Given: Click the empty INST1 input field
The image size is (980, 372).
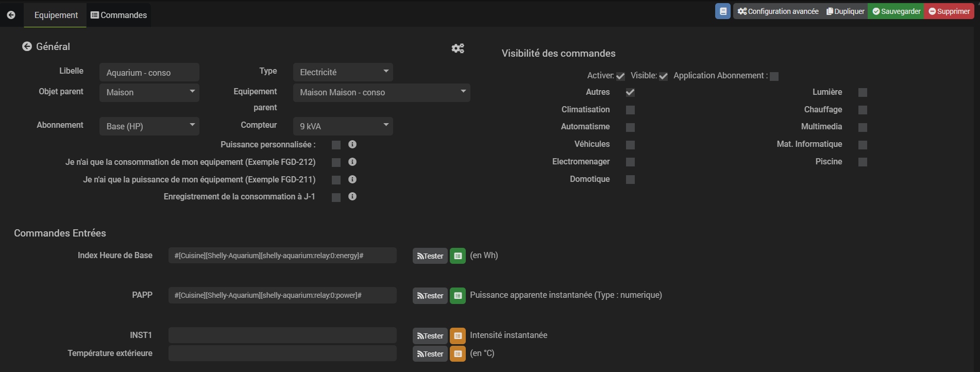Looking at the screenshot, I should 282,335.
